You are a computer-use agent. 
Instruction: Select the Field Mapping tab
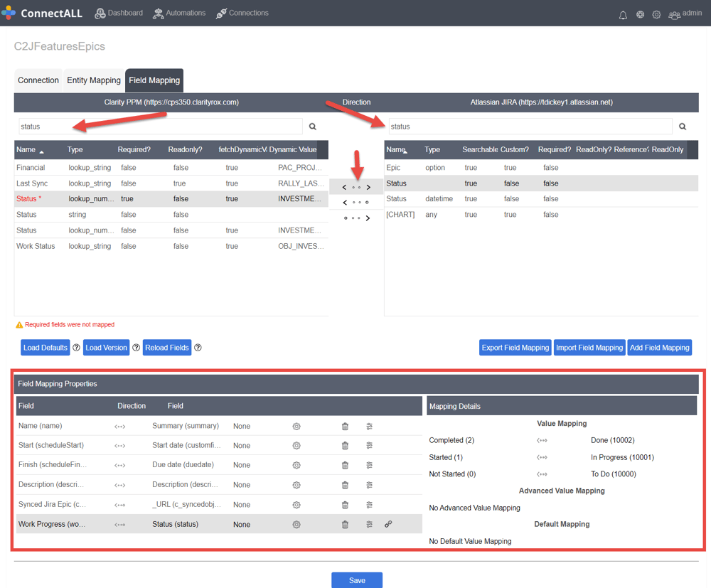point(154,80)
